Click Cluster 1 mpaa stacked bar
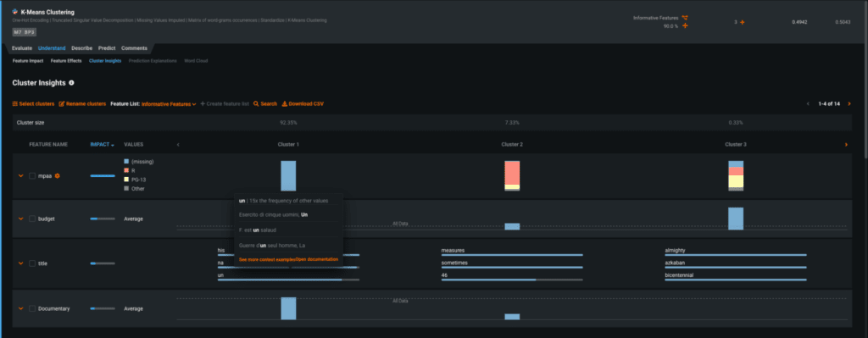 point(288,176)
